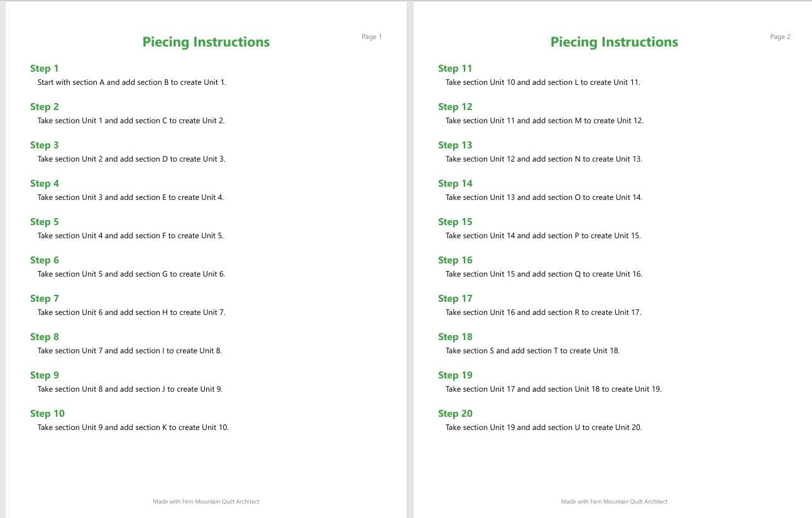Click the Page 2 label
Image resolution: width=812 pixels, height=518 pixels.
[x=780, y=37]
